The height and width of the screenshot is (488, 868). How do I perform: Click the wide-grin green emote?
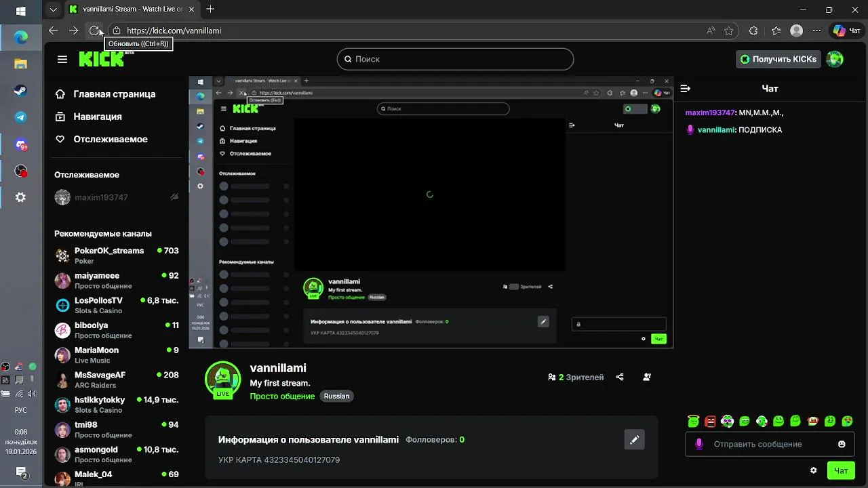(x=745, y=421)
